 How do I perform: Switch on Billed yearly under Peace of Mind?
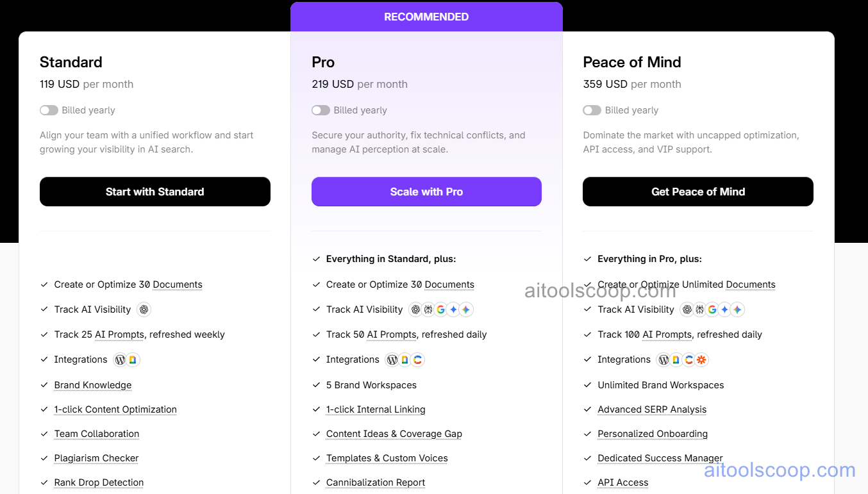click(x=592, y=110)
